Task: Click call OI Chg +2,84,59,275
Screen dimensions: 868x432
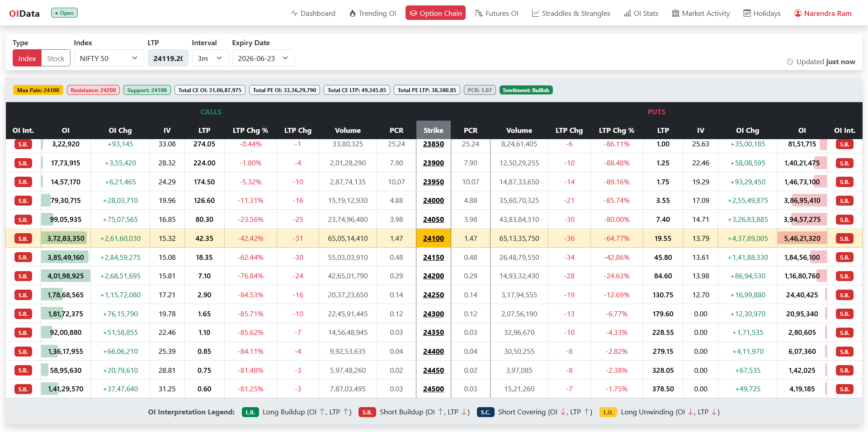Action: pos(120,258)
